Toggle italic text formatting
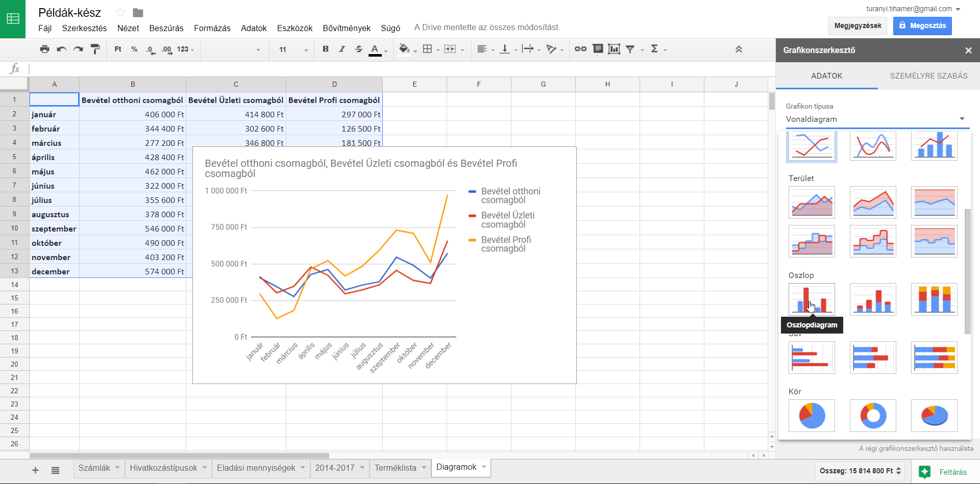This screenshot has width=980, height=484. 342,49
